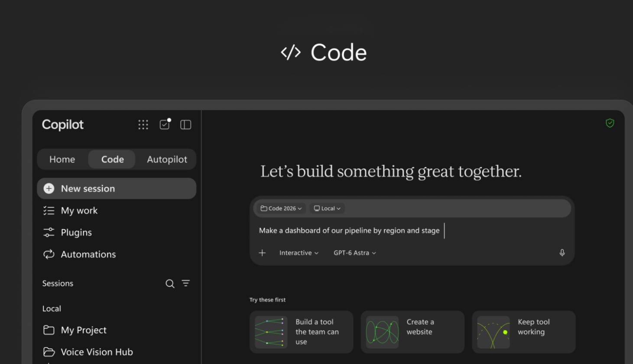Viewport: 633px width, 364px height.
Task: Open Automations
Action: [x=117, y=254]
